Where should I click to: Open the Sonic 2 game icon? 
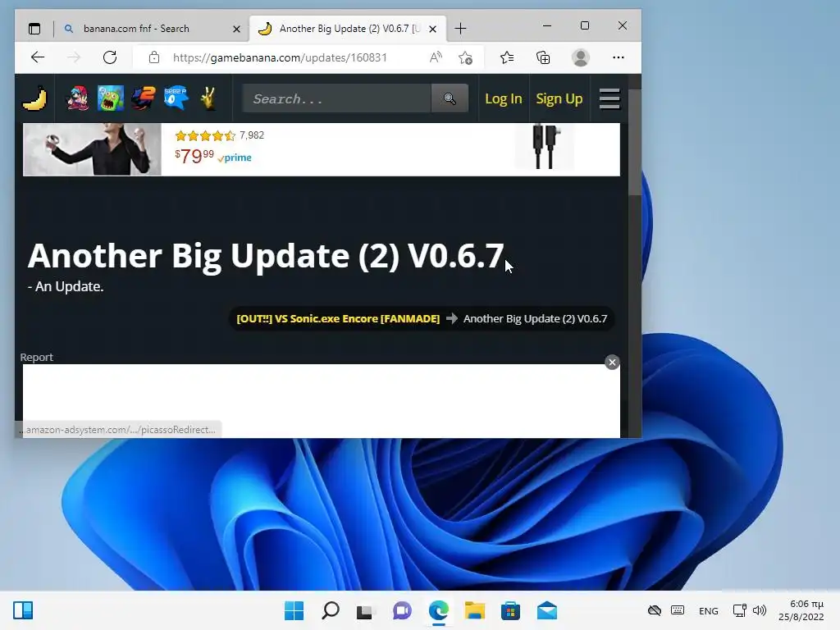point(143,98)
